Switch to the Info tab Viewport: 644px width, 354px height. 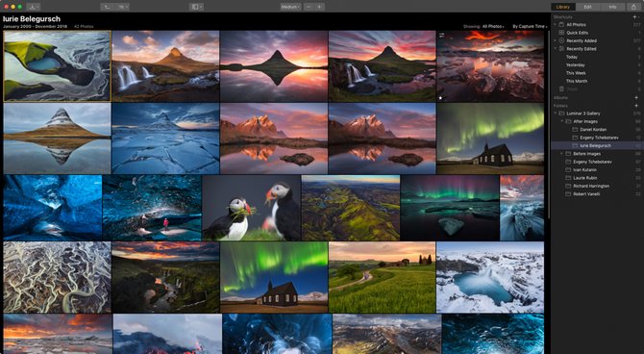click(612, 7)
